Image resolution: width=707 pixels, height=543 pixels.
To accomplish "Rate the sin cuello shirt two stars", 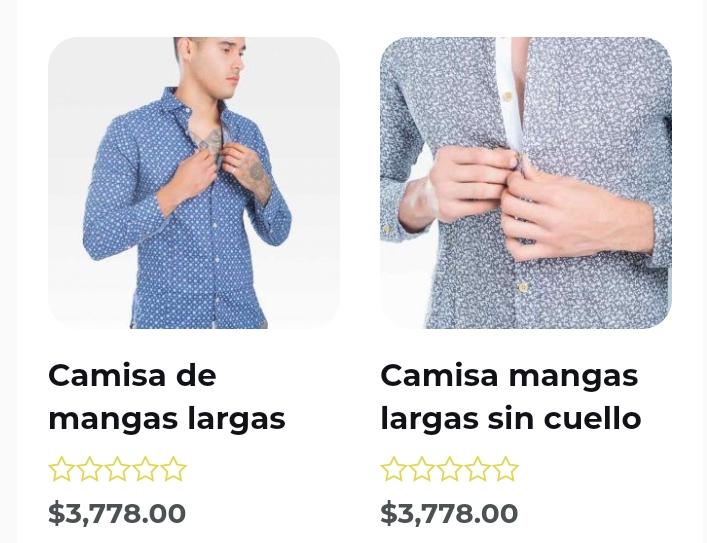I will click(422, 469).
